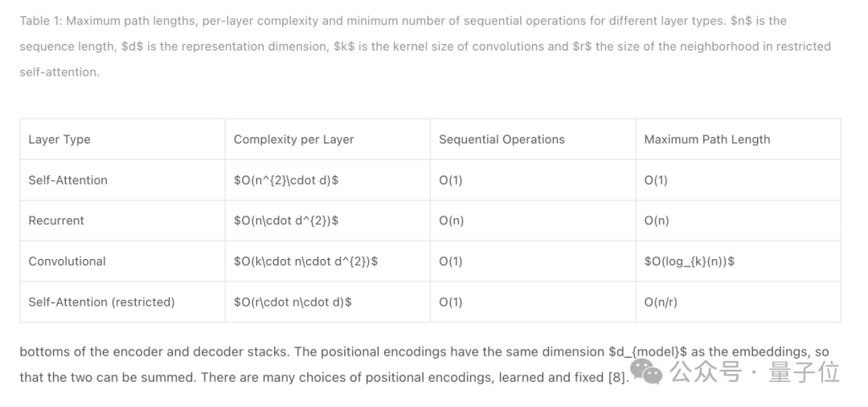Select the Convolutional row label cell
868x407 pixels.
(x=122, y=261)
